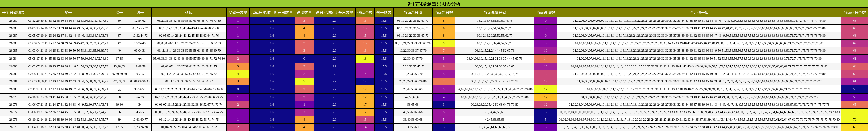
Task: Select 冷号 value 22 in row 26088
Action: 119,28
